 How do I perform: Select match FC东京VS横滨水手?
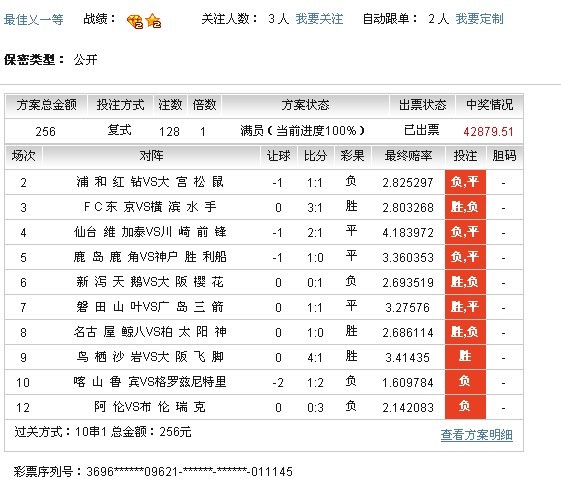(x=150, y=207)
